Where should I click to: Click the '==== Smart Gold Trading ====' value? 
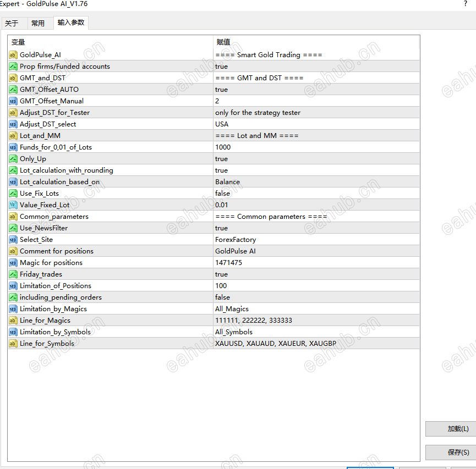tap(269, 55)
